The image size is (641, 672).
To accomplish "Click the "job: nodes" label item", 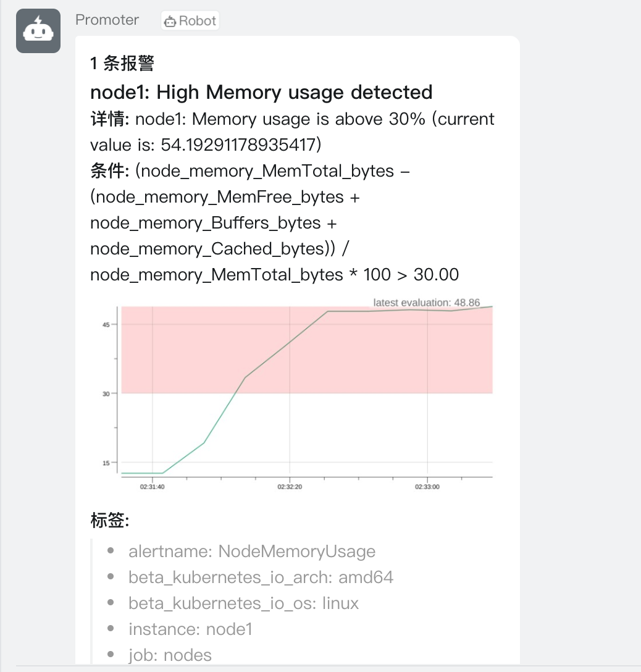I will tap(170, 655).
